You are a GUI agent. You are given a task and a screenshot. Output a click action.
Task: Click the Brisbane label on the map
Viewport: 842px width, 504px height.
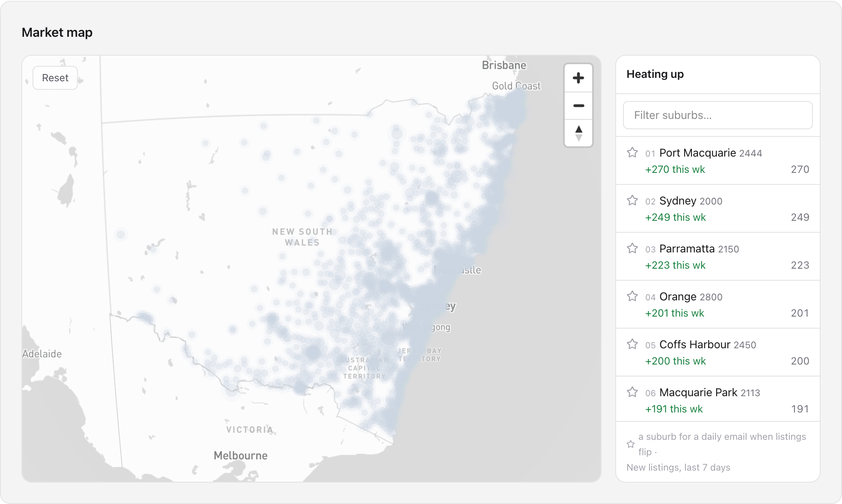point(504,65)
